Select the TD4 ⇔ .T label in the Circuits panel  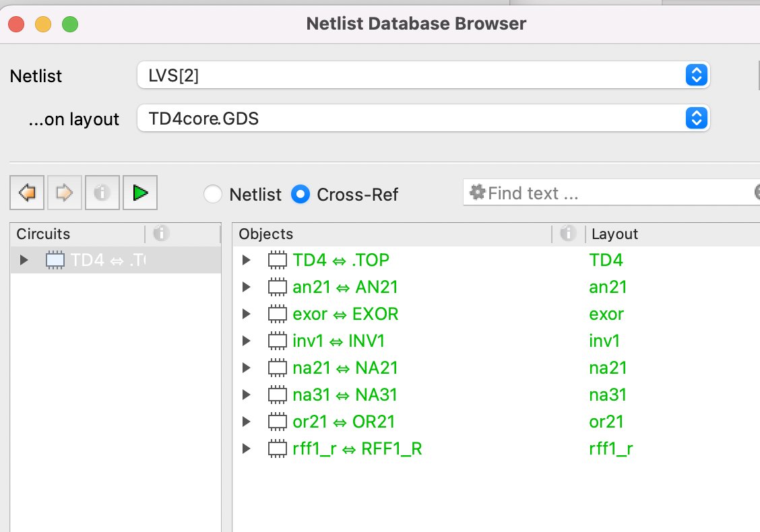click(x=108, y=260)
